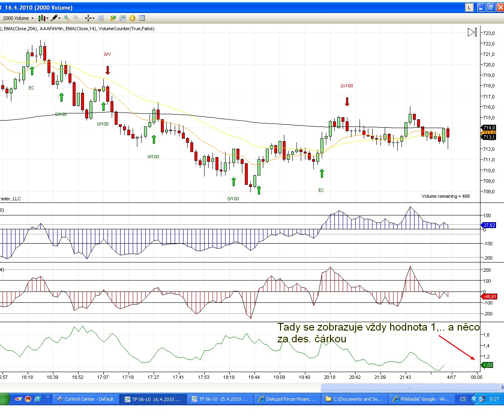The height and width of the screenshot is (420, 504).
Task: Click the orange round quick launch icon
Action: (x=28, y=399)
